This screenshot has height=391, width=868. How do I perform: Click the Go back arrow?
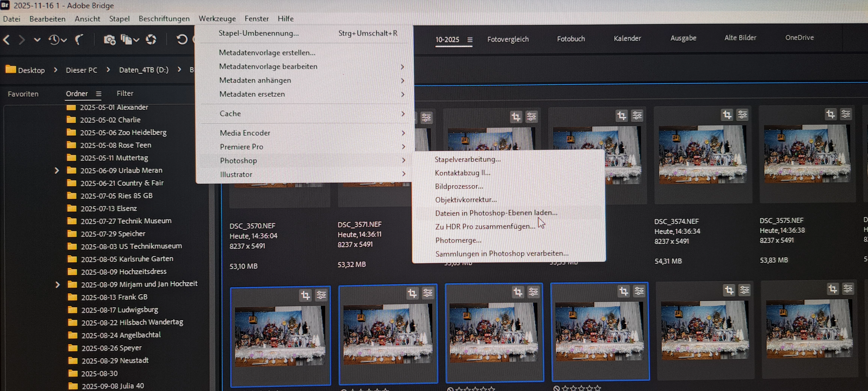(x=6, y=40)
